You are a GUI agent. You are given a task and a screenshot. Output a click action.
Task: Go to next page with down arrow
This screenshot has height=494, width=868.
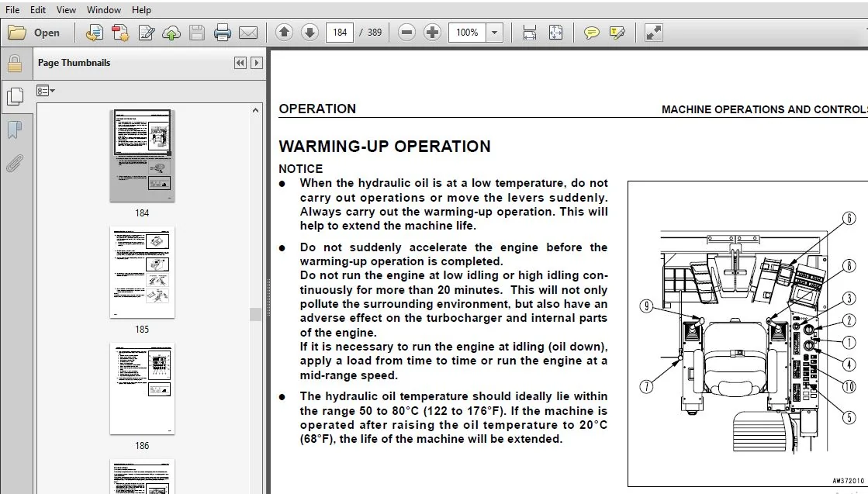pos(310,32)
